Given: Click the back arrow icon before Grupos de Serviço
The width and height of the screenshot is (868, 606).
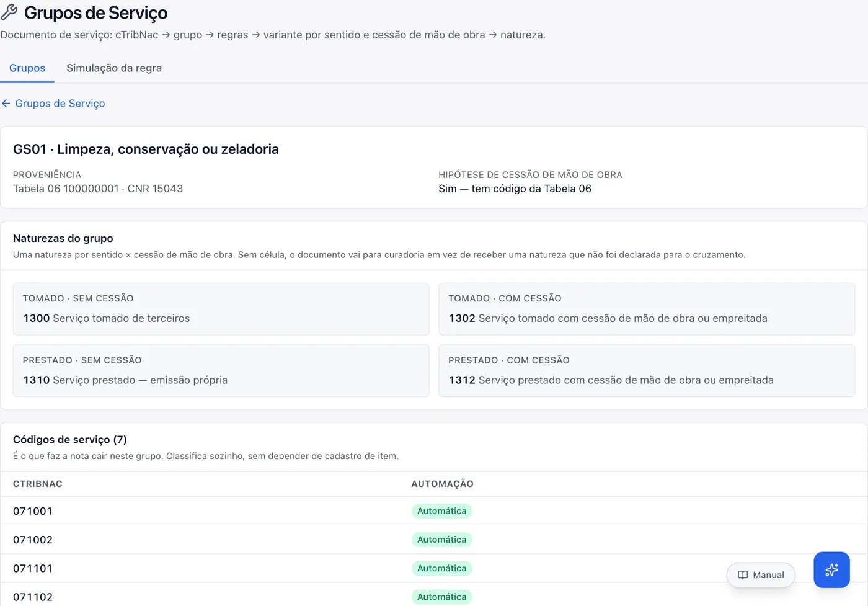Looking at the screenshot, I should (6, 104).
